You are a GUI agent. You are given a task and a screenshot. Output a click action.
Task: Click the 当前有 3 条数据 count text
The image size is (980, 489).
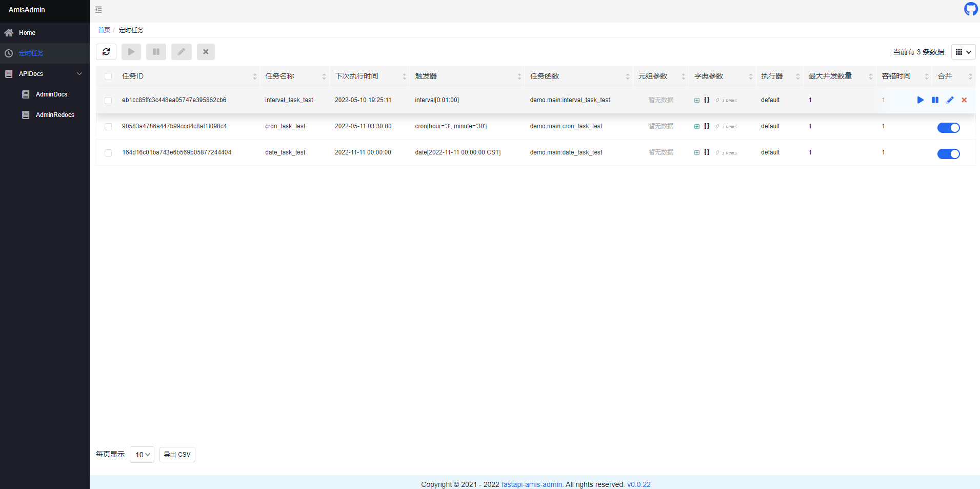click(919, 52)
